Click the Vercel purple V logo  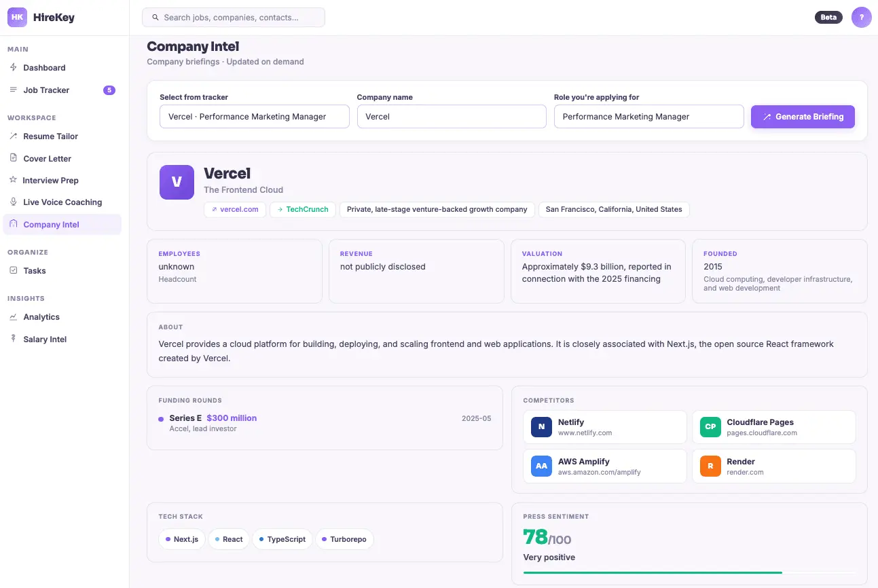[177, 182]
